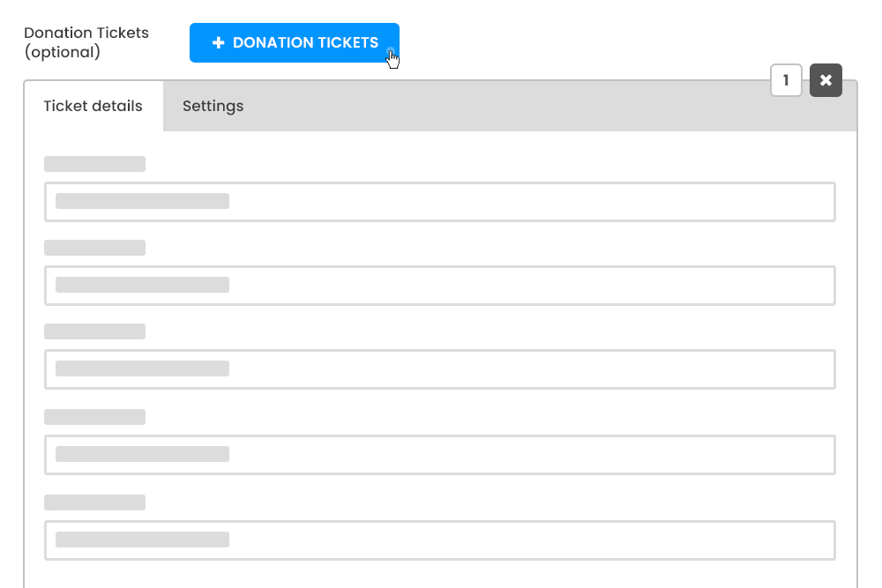Select the Ticket details tab
Image resolution: width=882 pixels, height=588 pixels.
click(93, 106)
